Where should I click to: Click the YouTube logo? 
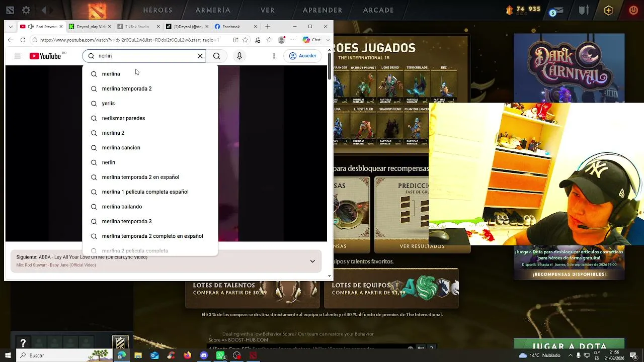45,56
